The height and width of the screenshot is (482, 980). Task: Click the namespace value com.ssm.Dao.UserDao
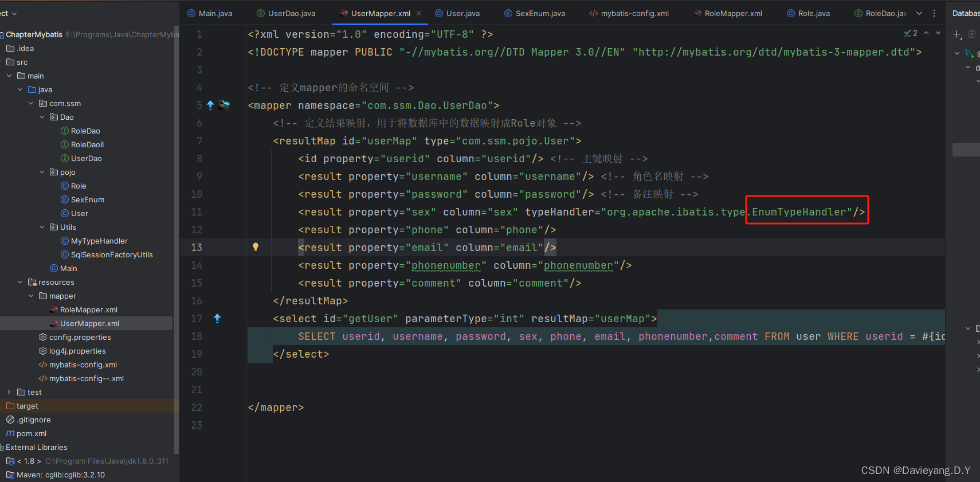427,105
